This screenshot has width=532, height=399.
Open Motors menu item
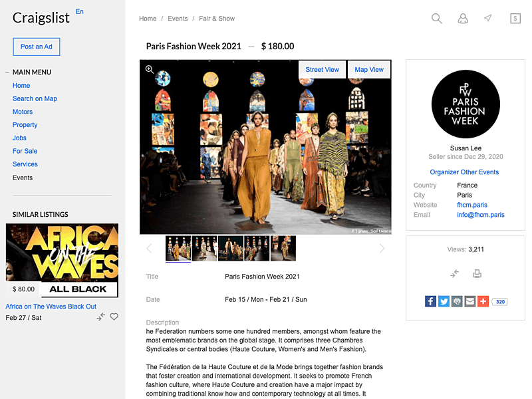(23, 112)
